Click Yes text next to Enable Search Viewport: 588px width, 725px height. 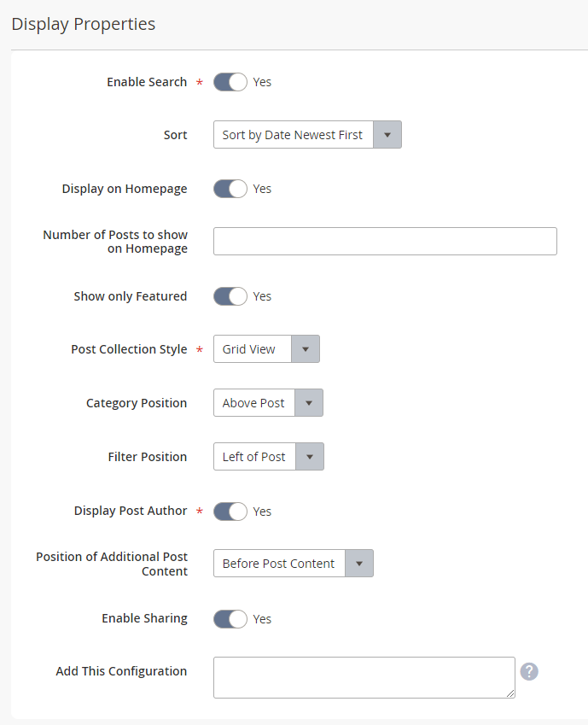coord(262,82)
